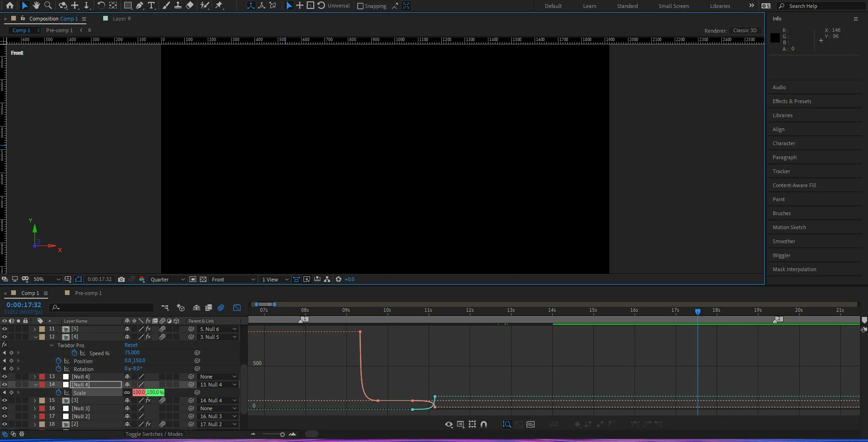Collapse the Twixtor Pro effect group
This screenshot has width=868, height=442.
coord(51,345)
